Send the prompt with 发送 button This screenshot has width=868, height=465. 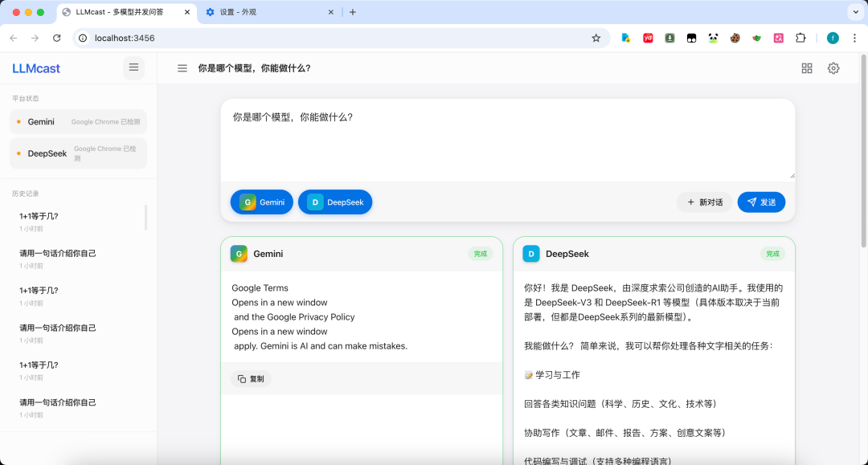tap(761, 202)
